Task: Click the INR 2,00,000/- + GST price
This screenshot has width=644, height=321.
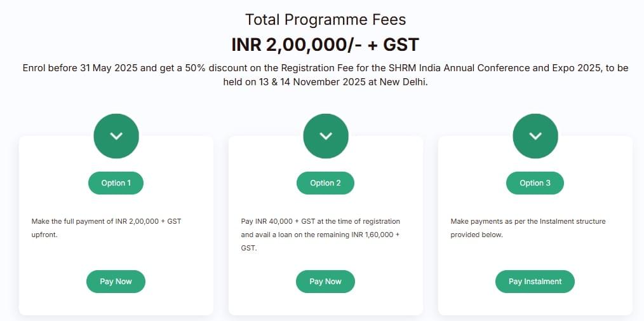Action: click(x=325, y=45)
